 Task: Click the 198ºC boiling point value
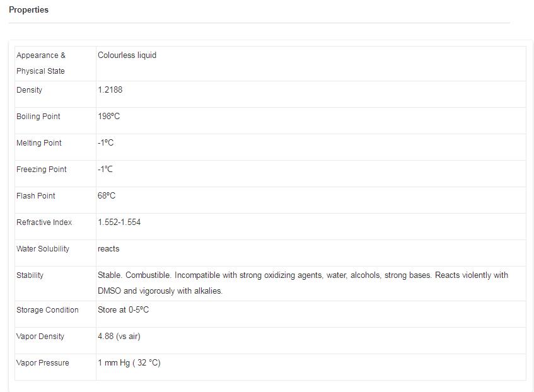[108, 117]
